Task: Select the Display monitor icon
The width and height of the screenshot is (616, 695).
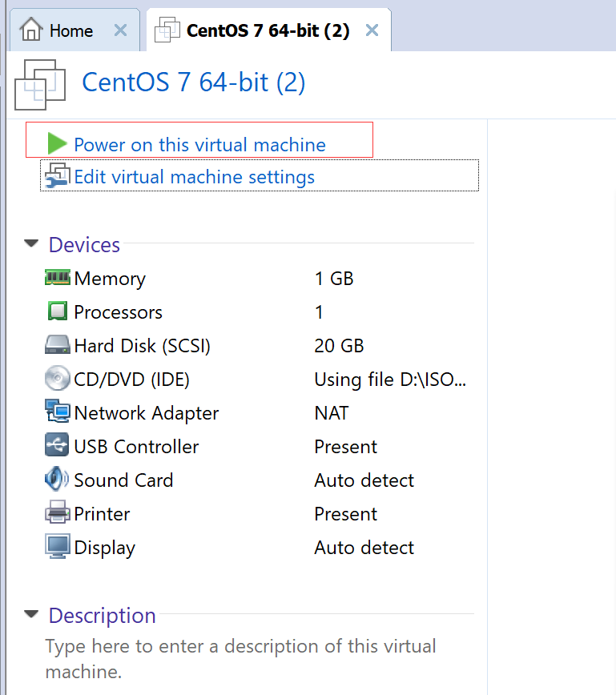Action: point(58,547)
